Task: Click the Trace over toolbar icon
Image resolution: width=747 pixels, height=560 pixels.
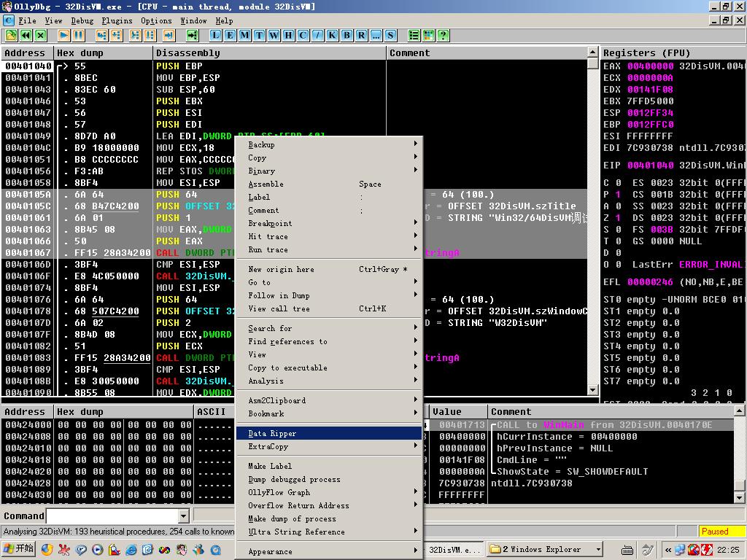Action: point(150,35)
